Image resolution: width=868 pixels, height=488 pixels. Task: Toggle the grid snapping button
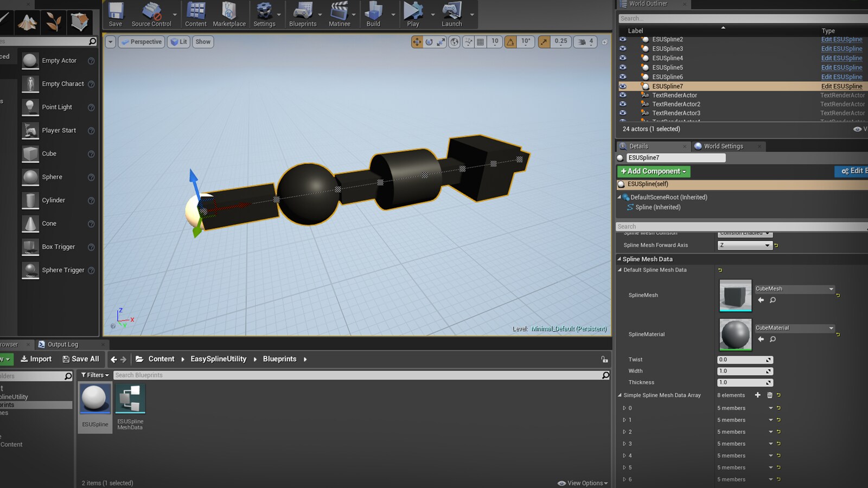480,41
